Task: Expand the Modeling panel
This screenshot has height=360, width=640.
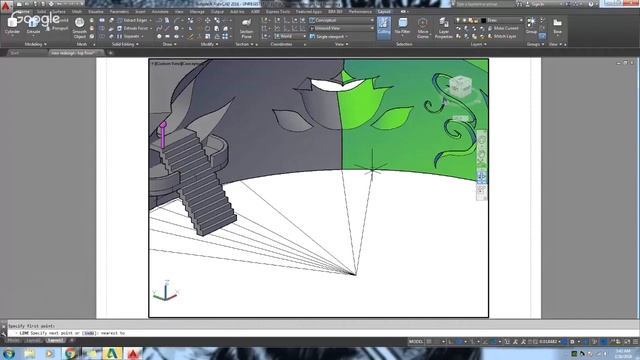Action: tap(36, 44)
